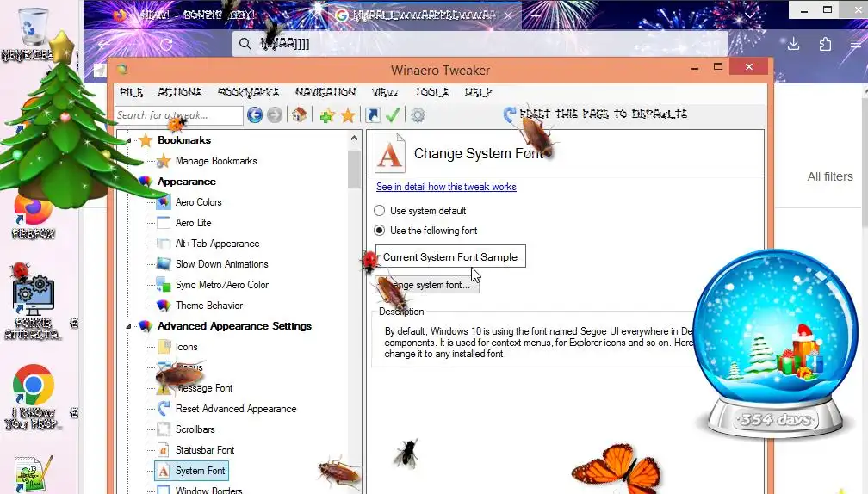Viewport: 868px width, 494px height.
Task: Open the Help menu
Action: (478, 92)
